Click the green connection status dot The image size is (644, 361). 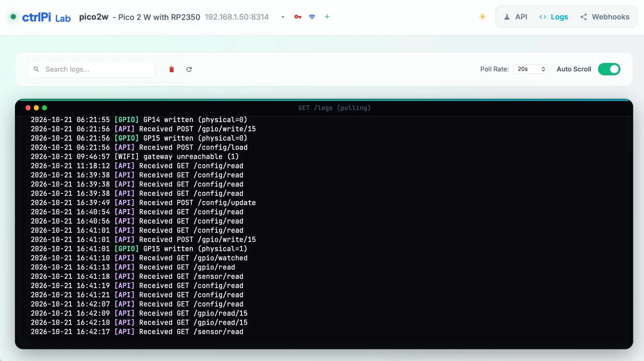(13, 17)
